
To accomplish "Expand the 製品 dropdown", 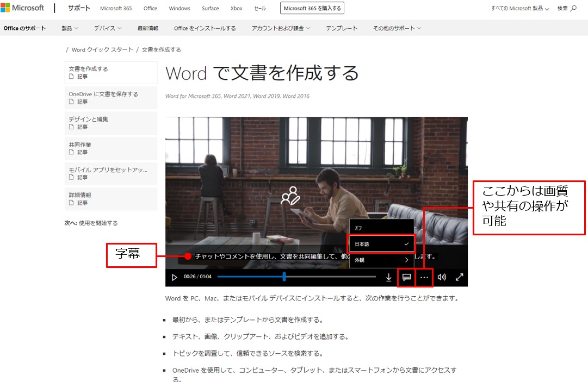I will point(70,28).
